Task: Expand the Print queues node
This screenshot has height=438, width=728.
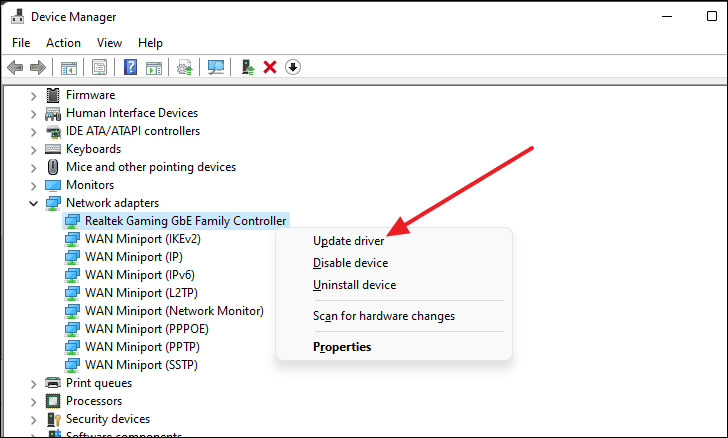Action: (33, 384)
